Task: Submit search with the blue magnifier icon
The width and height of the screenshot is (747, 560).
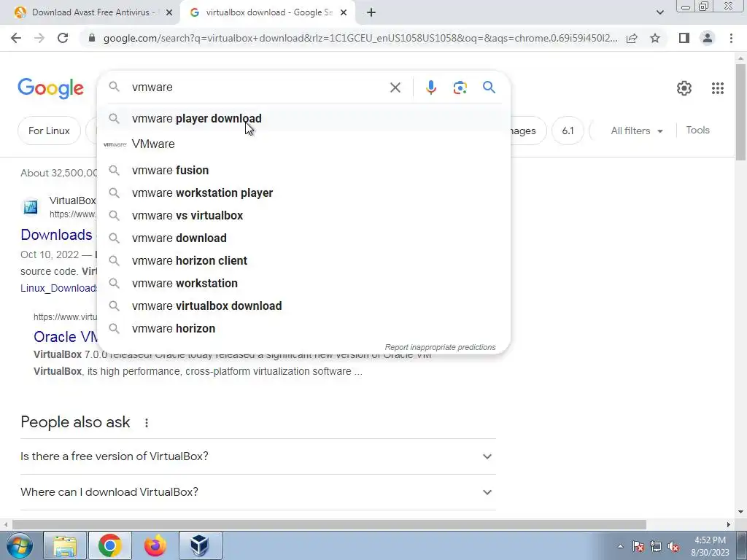Action: coord(489,87)
